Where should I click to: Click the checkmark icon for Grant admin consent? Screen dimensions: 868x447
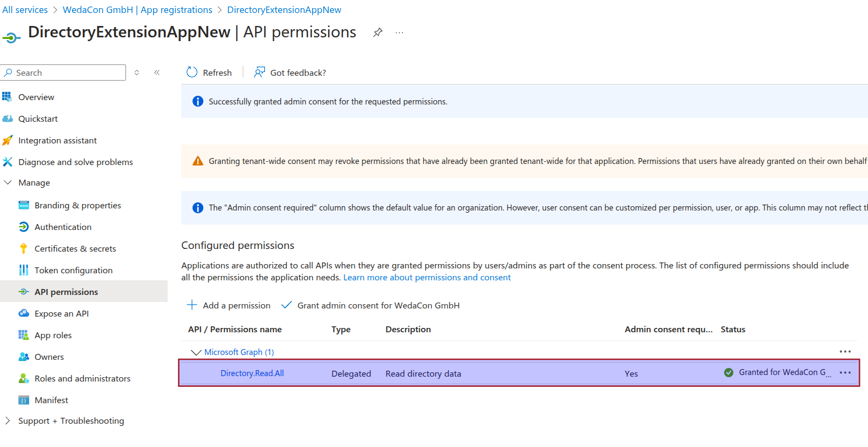click(x=287, y=305)
